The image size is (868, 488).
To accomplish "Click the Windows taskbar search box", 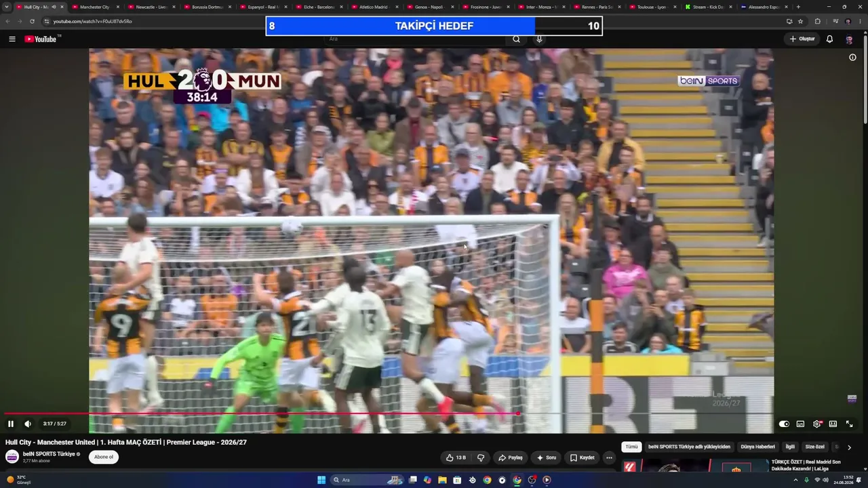I will (x=367, y=480).
